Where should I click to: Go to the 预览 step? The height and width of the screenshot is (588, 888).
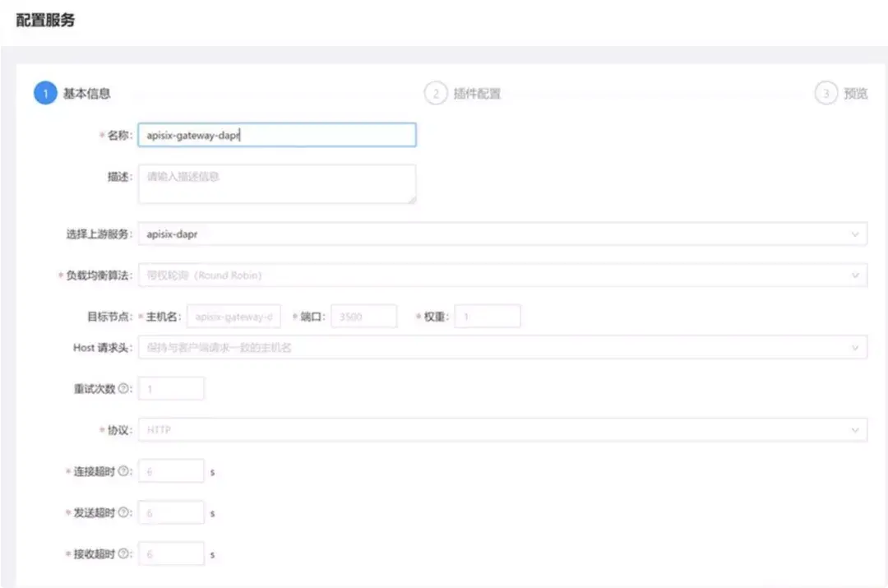coord(855,94)
